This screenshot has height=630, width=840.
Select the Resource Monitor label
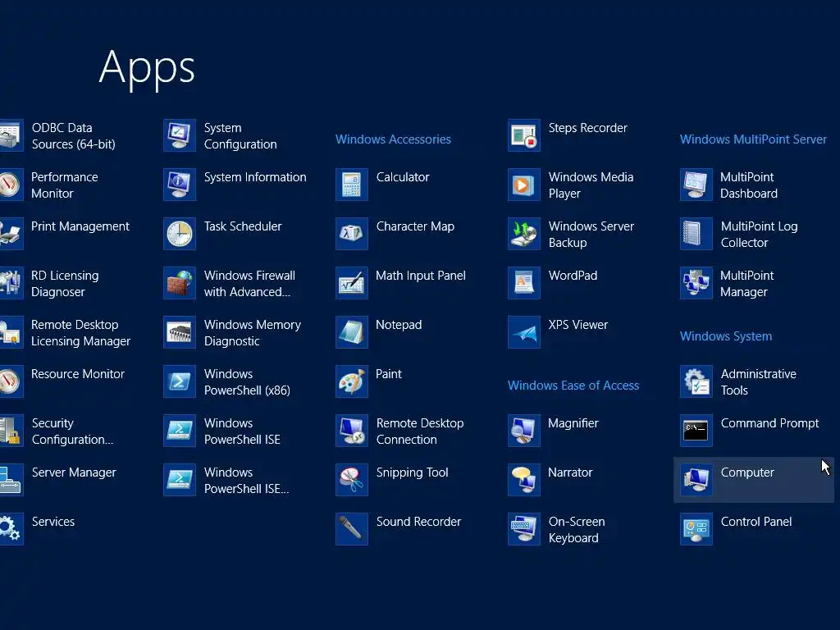[78, 374]
